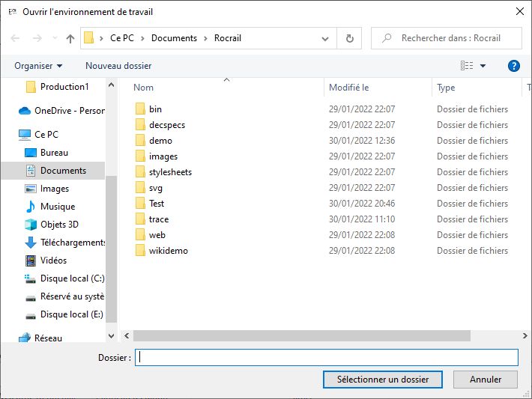This screenshot has width=532, height=399.
Task: Select Disque local (C:) drive
Action: (64, 278)
